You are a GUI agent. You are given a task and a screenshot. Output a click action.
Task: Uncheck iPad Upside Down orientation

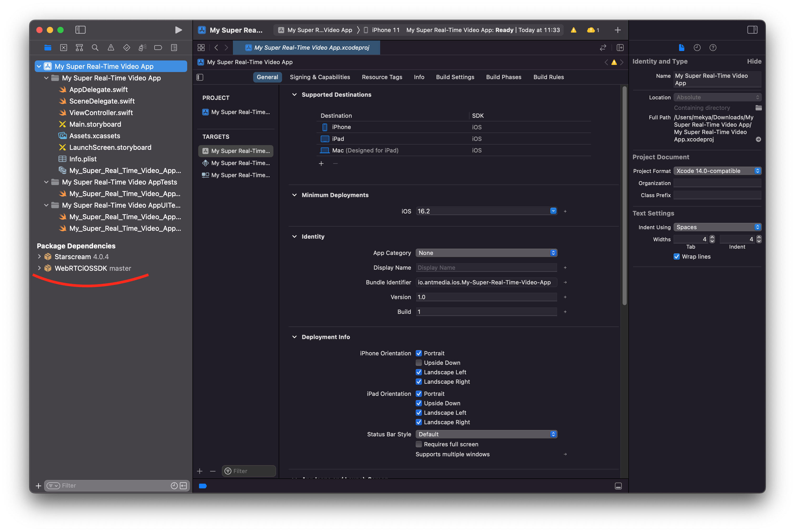click(x=419, y=403)
